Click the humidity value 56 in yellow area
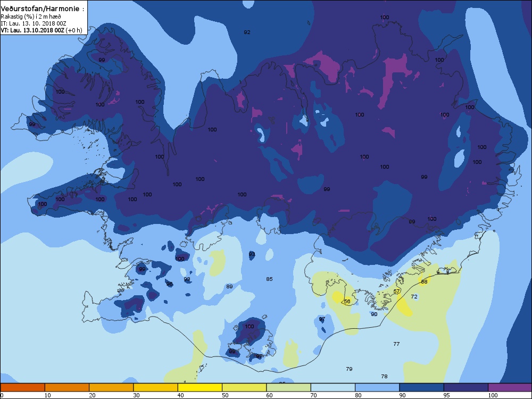The width and height of the screenshot is (532, 399). [347, 301]
